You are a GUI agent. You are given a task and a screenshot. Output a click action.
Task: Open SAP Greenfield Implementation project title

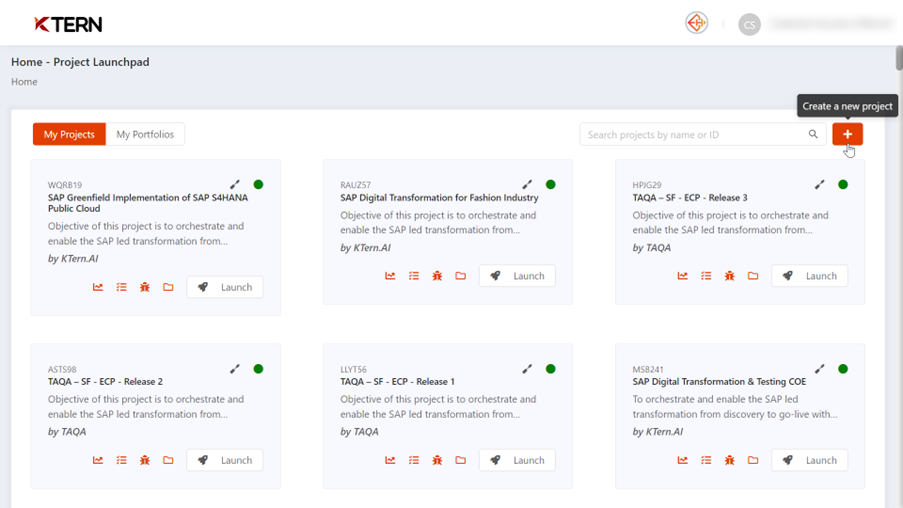point(147,203)
